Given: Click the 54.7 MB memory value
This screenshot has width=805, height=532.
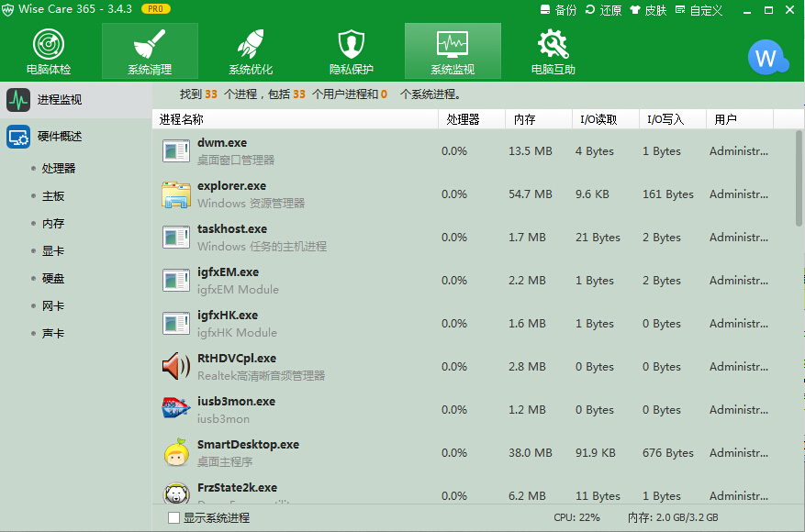Looking at the screenshot, I should pyautogui.click(x=531, y=194).
